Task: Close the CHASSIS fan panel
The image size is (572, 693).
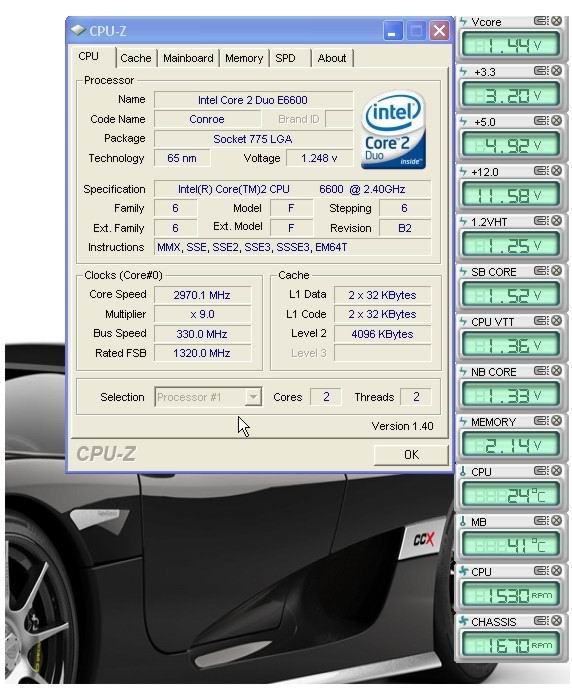Action: point(557,621)
